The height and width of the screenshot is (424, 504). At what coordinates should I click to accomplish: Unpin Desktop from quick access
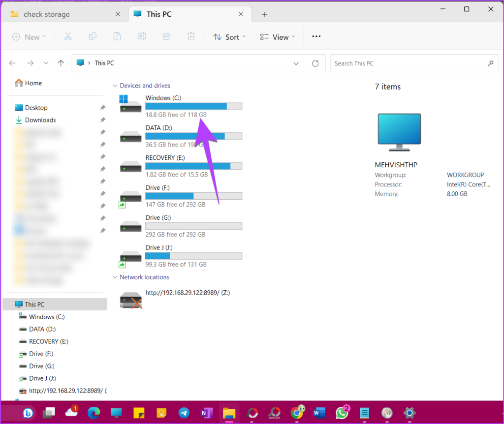[x=102, y=108]
